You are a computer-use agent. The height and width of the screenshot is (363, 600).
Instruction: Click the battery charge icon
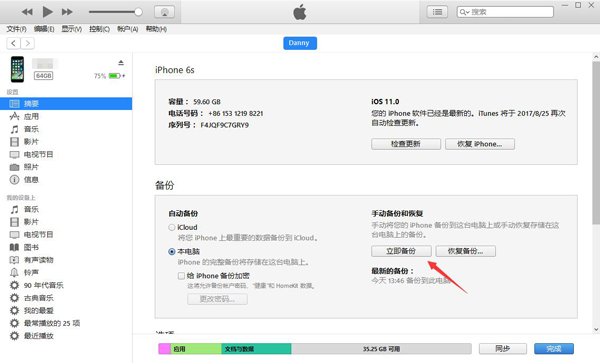coord(117,76)
